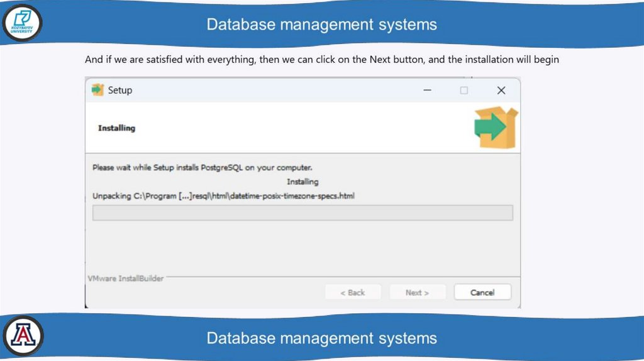This screenshot has width=644, height=361.
Task: Click the large installer box arrow icon
Action: tap(496, 127)
